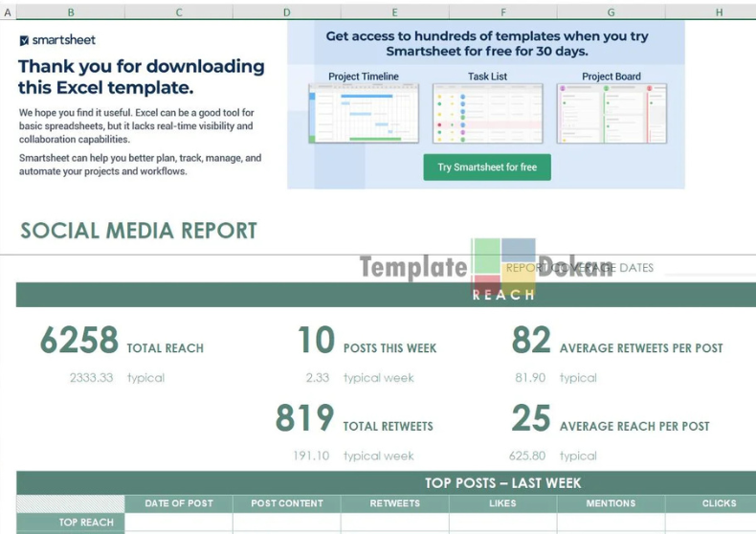The image size is (756, 534).
Task: Click empty Likes cell in Top Reach row
Action: (502, 523)
